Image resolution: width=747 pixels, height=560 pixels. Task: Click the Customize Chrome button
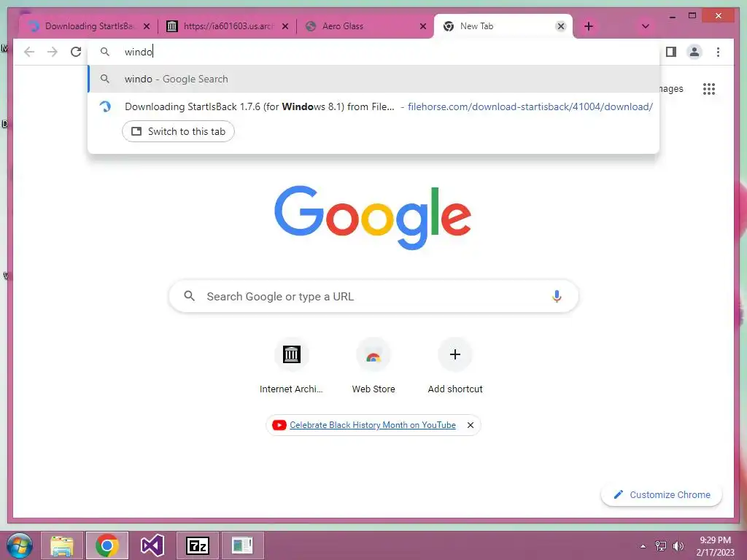(x=662, y=495)
